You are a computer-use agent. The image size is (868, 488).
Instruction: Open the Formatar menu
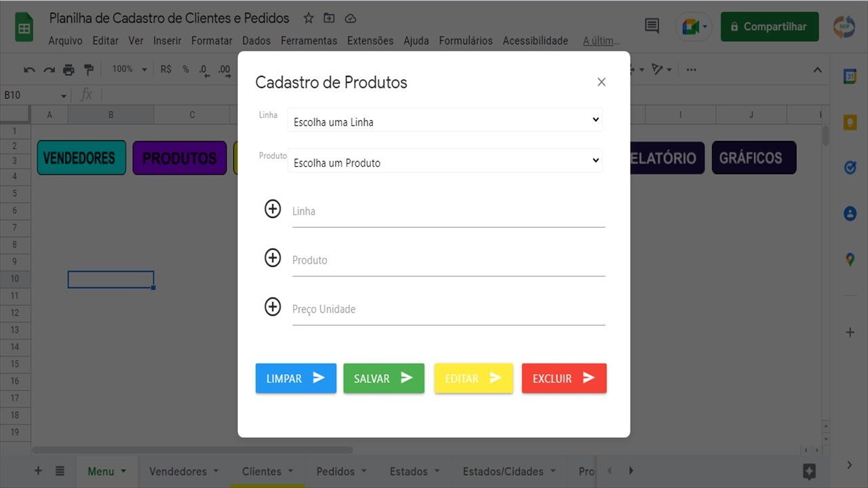[212, 41]
